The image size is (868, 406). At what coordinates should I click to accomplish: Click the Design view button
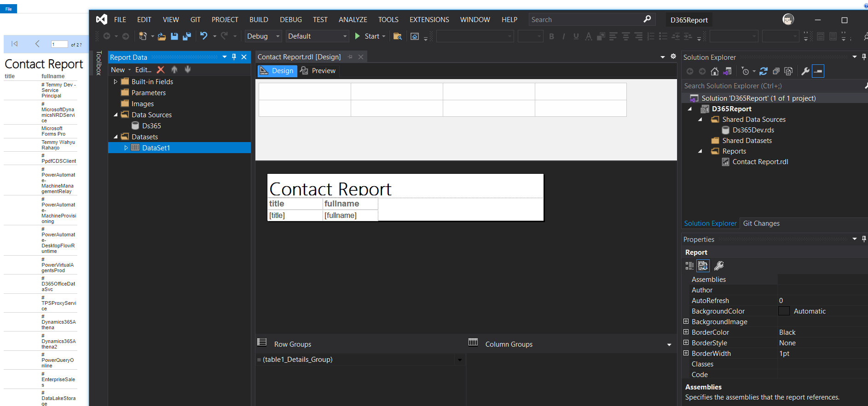(x=277, y=71)
